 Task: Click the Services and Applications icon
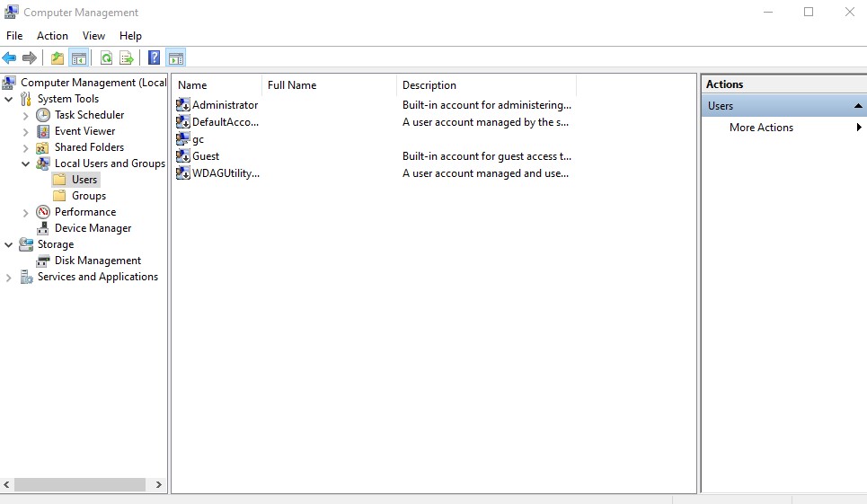(x=26, y=277)
